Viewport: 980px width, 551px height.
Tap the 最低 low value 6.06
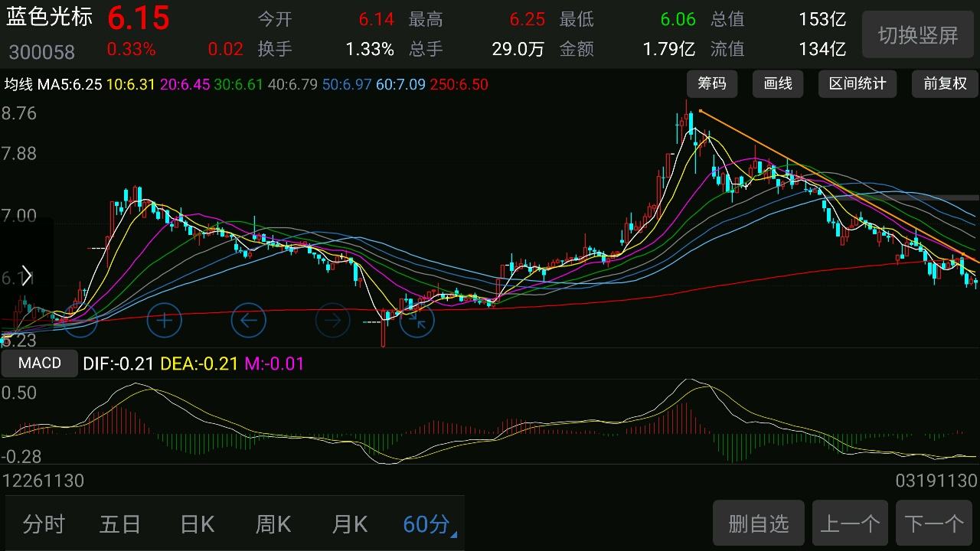click(x=678, y=20)
